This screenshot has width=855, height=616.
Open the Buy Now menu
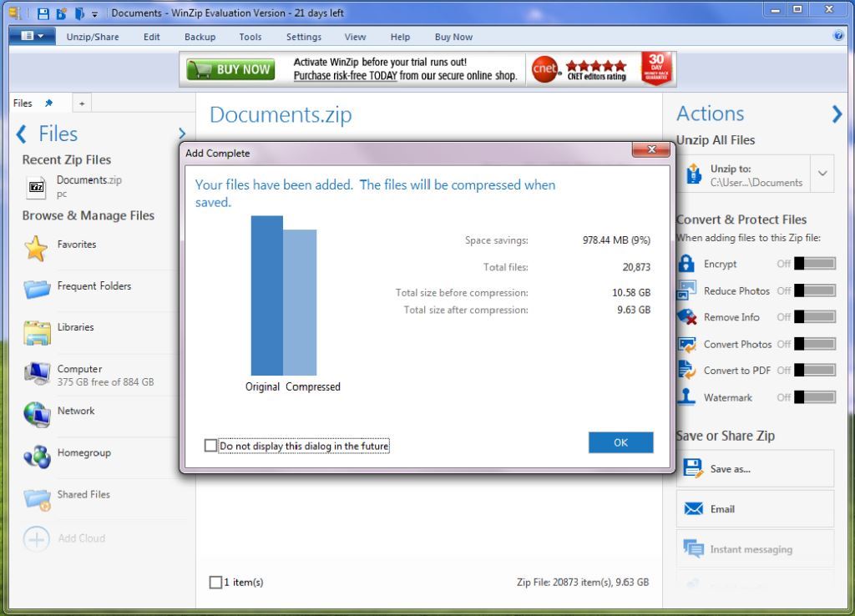pyautogui.click(x=453, y=37)
